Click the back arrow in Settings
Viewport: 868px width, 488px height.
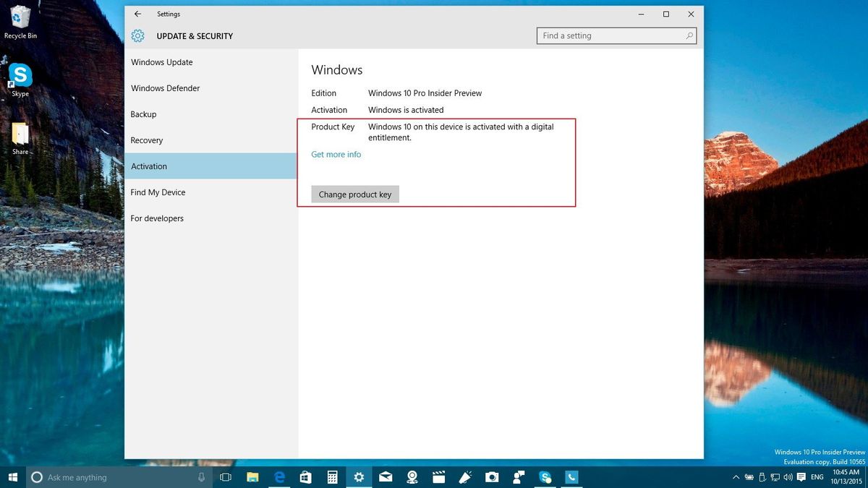pyautogui.click(x=137, y=14)
